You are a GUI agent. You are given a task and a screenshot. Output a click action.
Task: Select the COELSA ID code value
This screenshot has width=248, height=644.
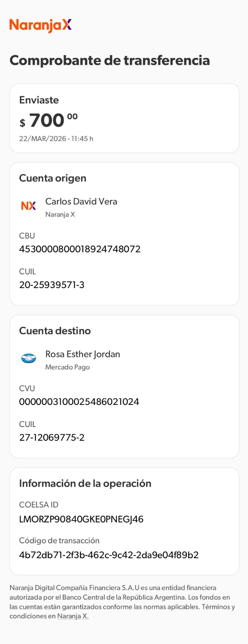coord(81,519)
